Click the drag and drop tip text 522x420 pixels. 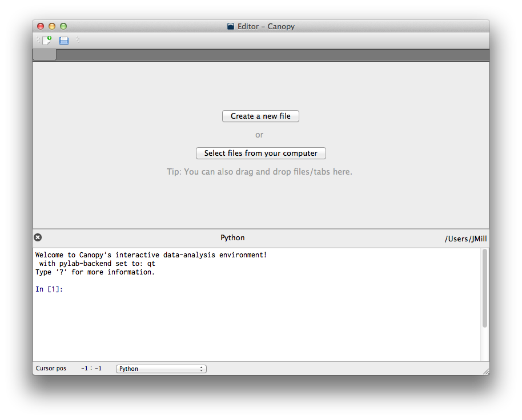click(x=259, y=172)
